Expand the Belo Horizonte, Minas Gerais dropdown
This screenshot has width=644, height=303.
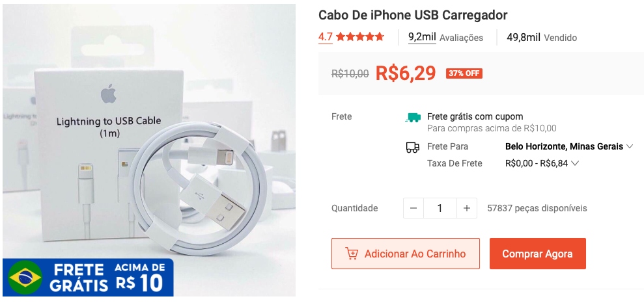[569, 146]
